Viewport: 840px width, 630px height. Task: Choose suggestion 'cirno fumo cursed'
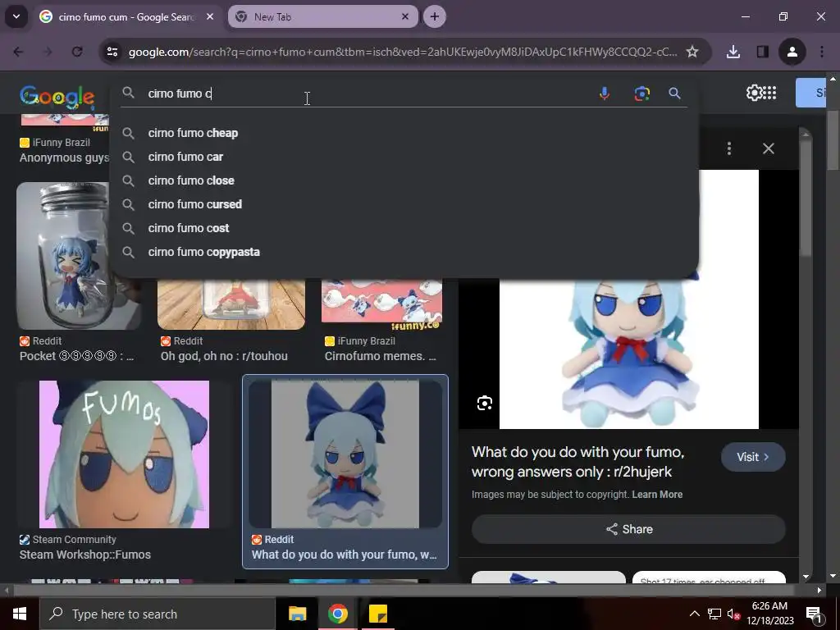(404, 204)
